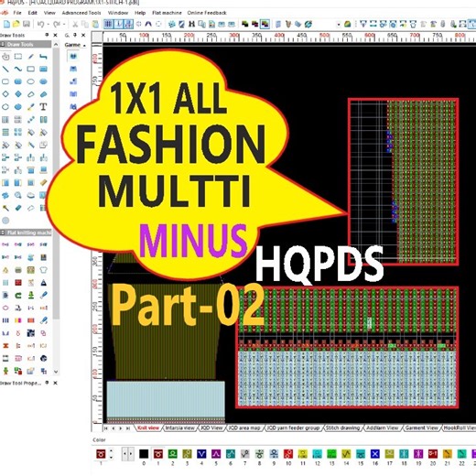Viewport: 476px width, 476px height.
Task: Switch to the Knit view tab
Action: coord(148,428)
